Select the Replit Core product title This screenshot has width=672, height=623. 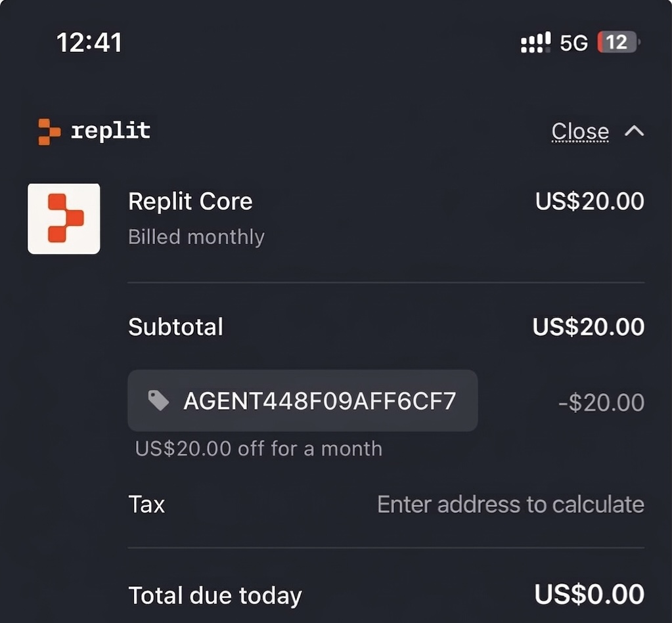click(190, 201)
